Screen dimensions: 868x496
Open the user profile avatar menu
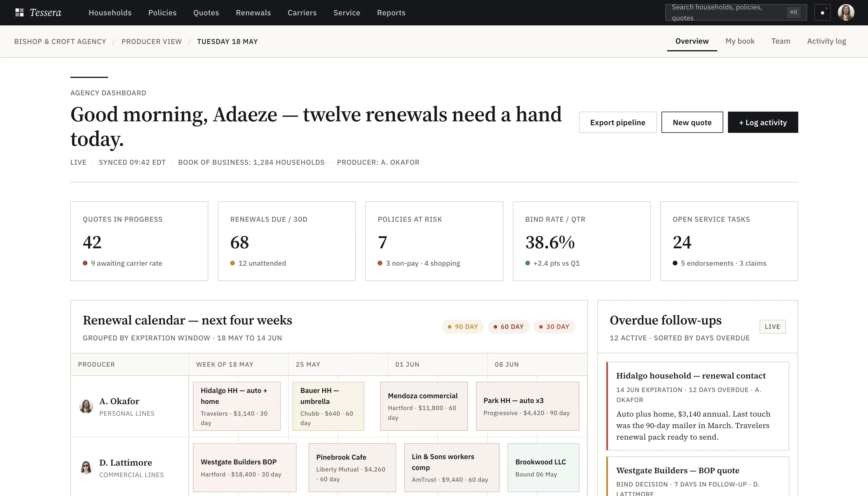click(x=846, y=13)
